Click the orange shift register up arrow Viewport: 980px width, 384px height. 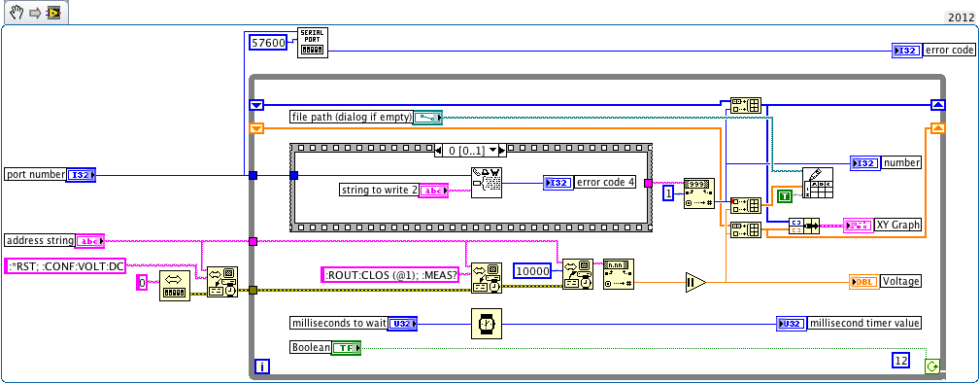tap(937, 128)
